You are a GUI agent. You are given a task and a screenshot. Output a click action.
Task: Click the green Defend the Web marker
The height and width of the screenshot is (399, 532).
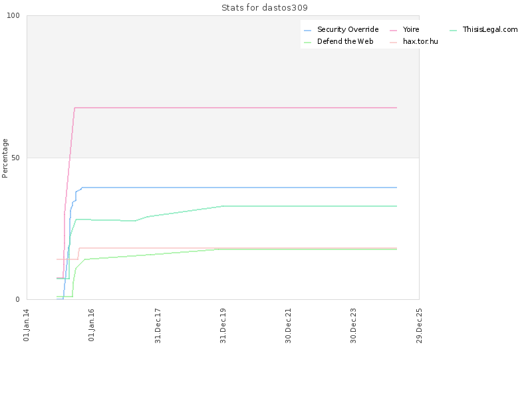[307, 42]
